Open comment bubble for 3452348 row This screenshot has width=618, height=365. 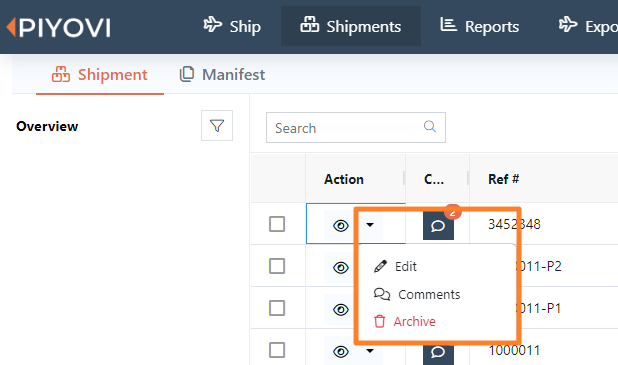[438, 226]
